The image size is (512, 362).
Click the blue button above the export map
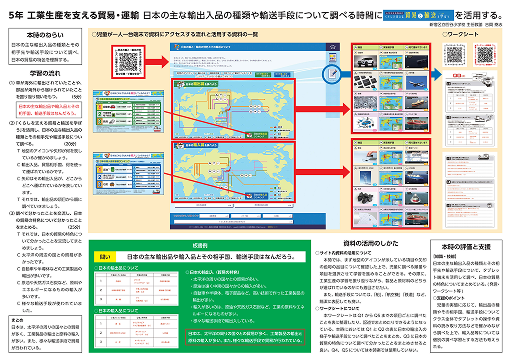282,74
